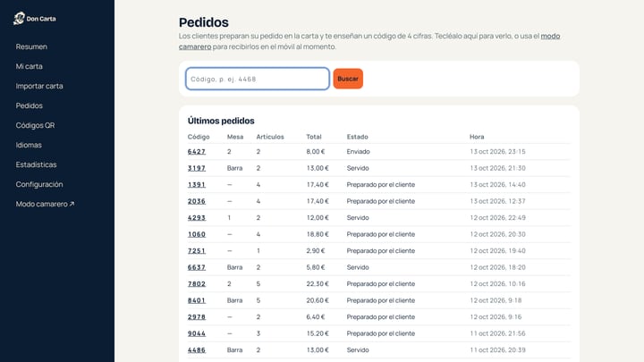644x362 pixels.
Task: Open order 6637
Action: [196, 267]
